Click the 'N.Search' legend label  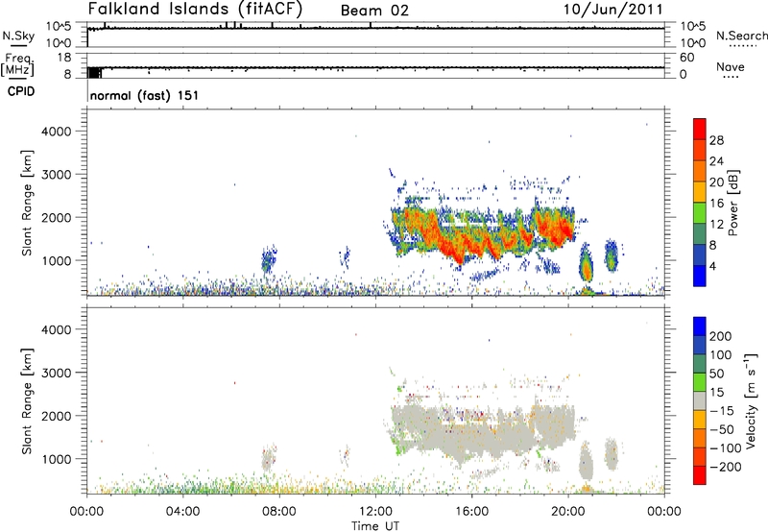pyautogui.click(x=741, y=36)
